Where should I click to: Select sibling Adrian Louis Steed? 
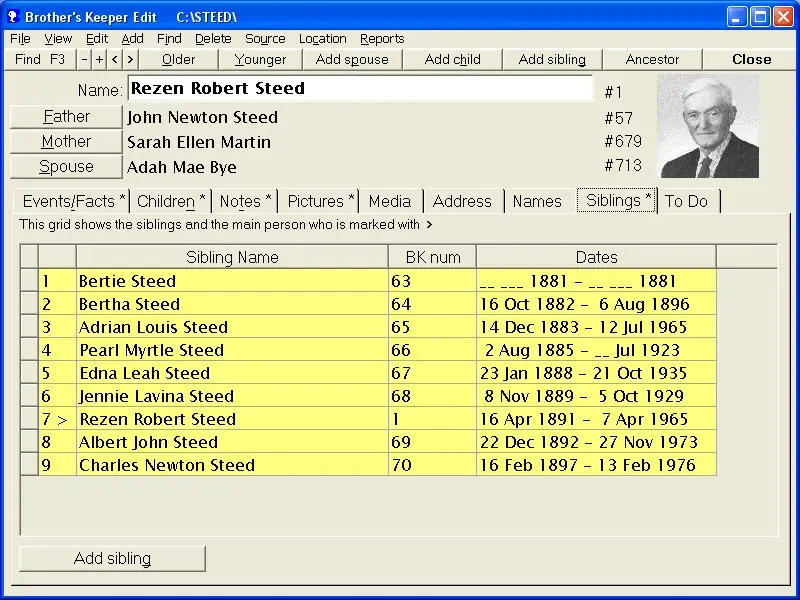coord(232,327)
